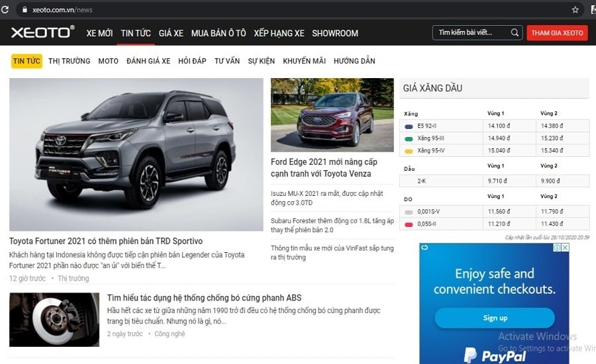Switch to the THỊ TRƯỜNG tab
The width and height of the screenshot is (596, 364).
coord(69,61)
